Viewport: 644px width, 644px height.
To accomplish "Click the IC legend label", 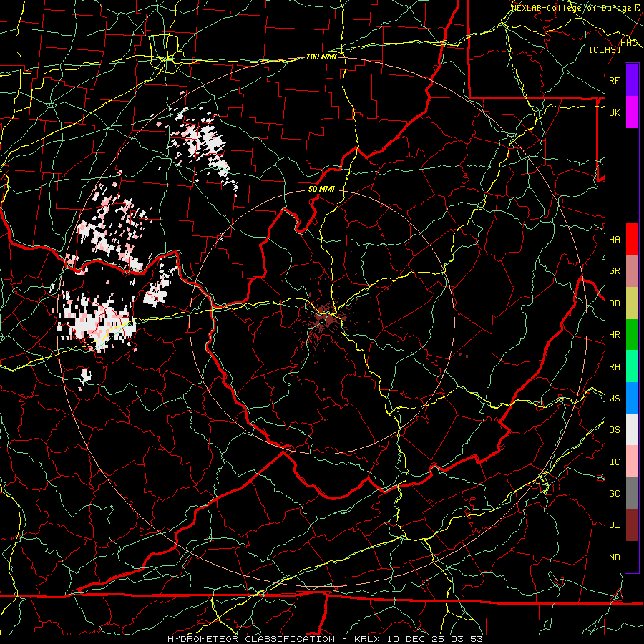I will pyautogui.click(x=614, y=462).
